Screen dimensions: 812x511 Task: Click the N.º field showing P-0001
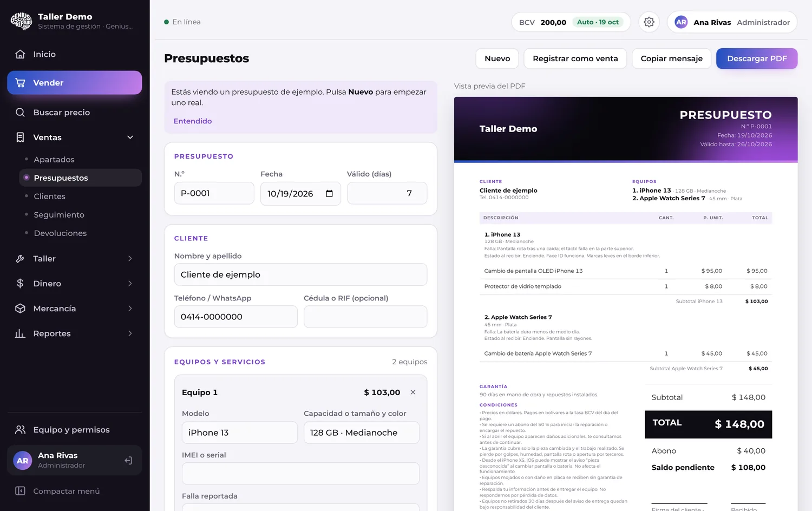click(214, 193)
